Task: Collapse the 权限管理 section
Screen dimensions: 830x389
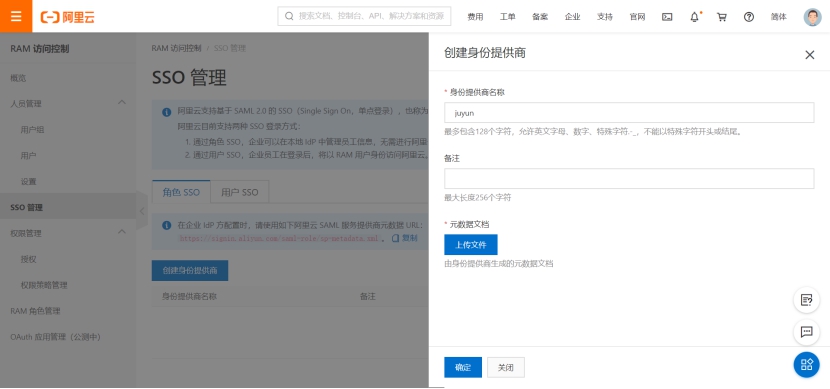Action: [x=121, y=231]
